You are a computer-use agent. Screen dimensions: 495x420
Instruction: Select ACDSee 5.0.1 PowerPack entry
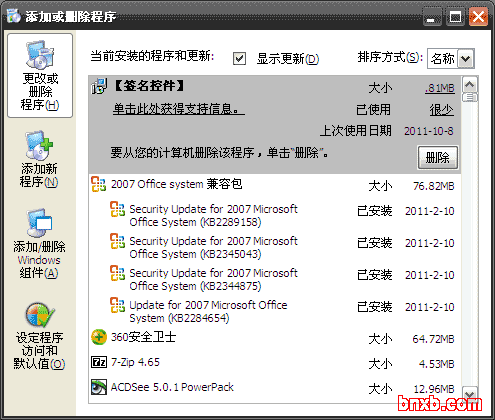point(275,387)
